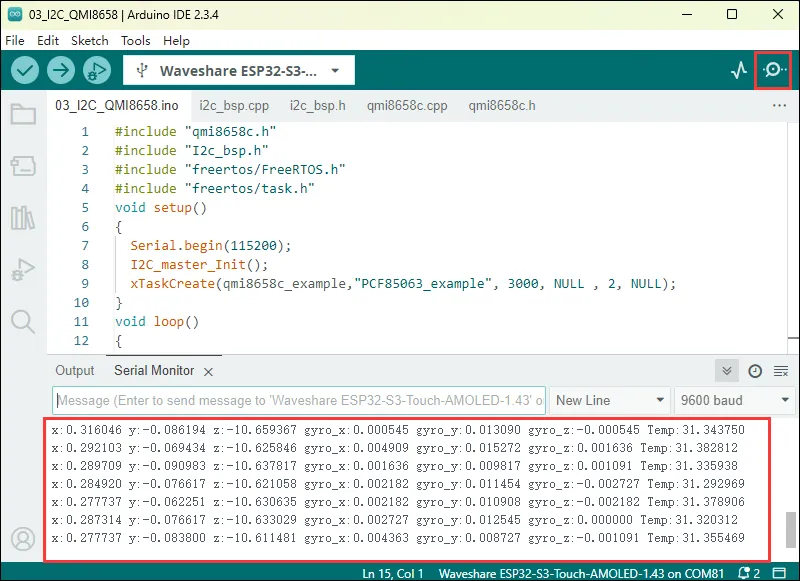Viewport: 800px width, 581px height.
Task: Switch to the Output panel tab
Action: click(x=75, y=371)
